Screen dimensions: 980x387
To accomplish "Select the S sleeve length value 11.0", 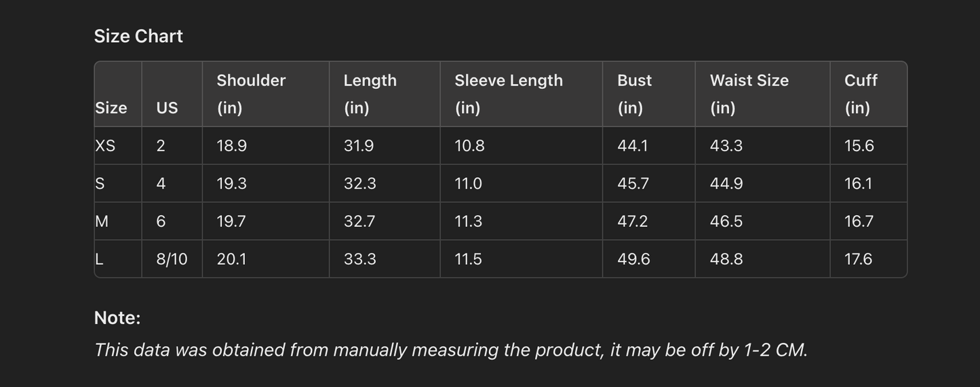I will pyautogui.click(x=468, y=184).
